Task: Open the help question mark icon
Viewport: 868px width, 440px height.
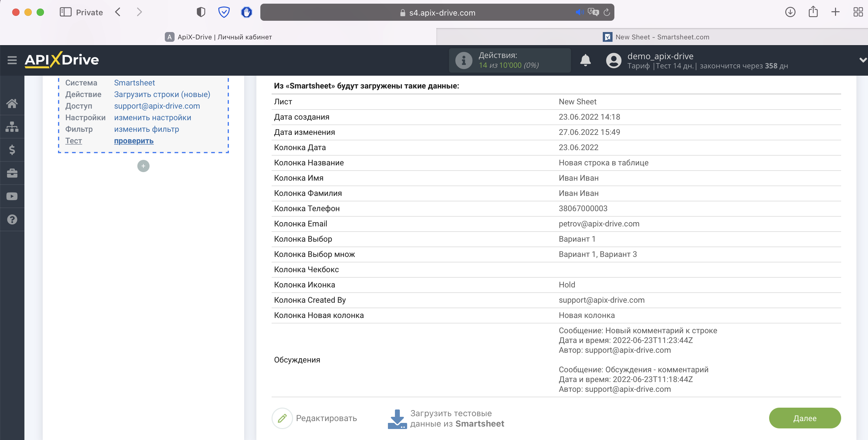Action: [12, 219]
